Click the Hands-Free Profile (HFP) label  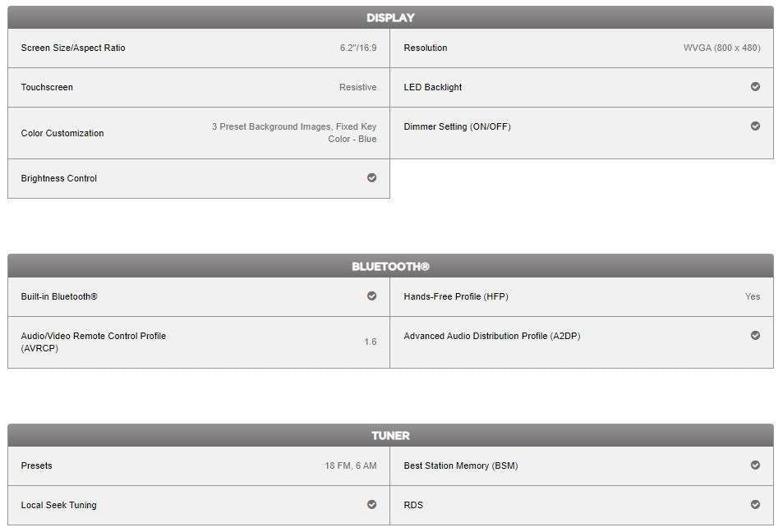(456, 296)
